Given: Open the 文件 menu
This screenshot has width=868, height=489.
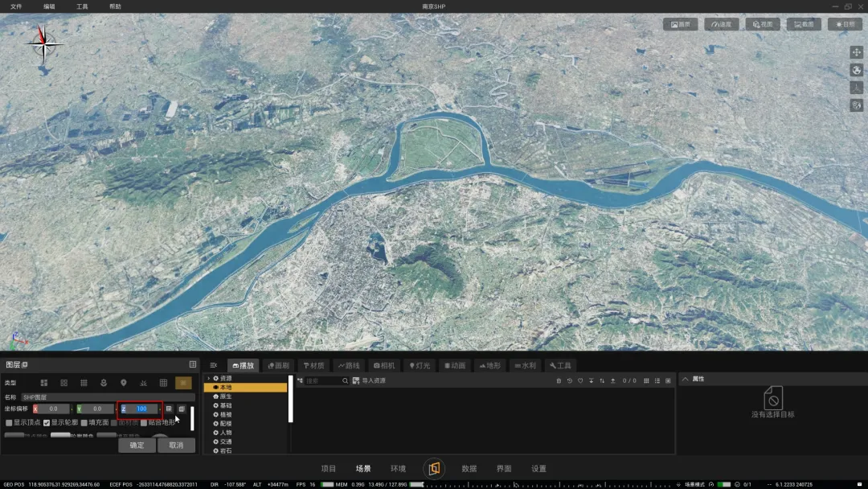Looking at the screenshot, I should pyautogui.click(x=16, y=6).
